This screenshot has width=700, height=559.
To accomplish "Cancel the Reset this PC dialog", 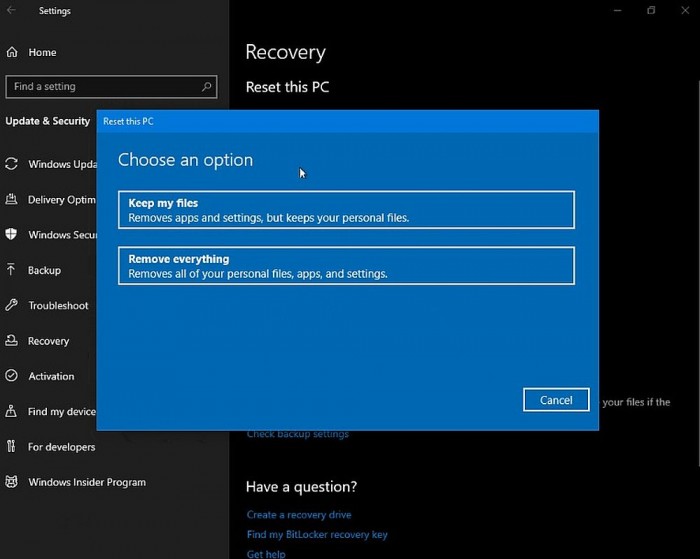I will 556,400.
